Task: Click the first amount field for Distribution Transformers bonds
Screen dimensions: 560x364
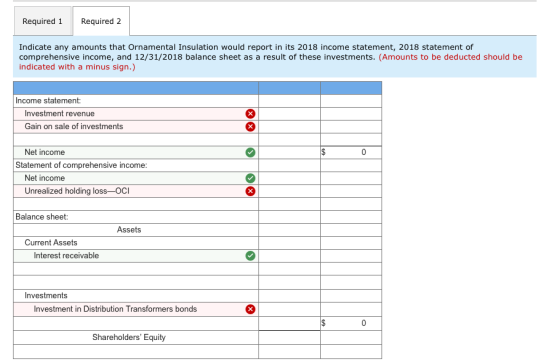Action: [x=289, y=309]
